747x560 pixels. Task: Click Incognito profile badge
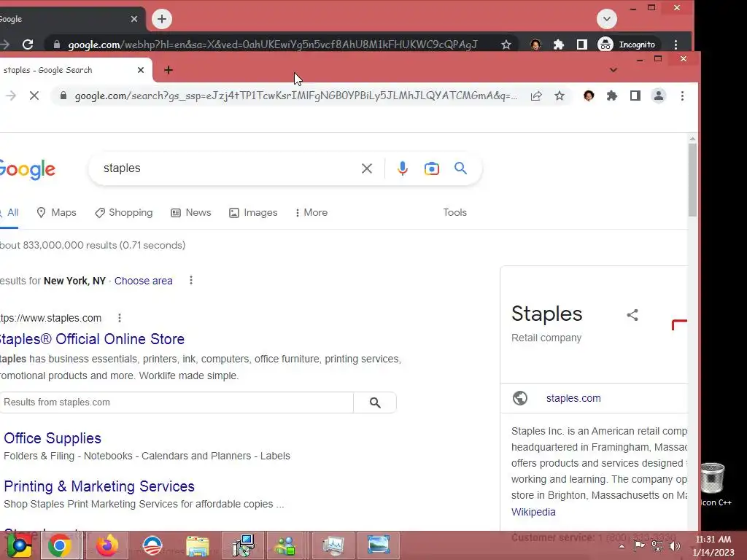coord(628,44)
